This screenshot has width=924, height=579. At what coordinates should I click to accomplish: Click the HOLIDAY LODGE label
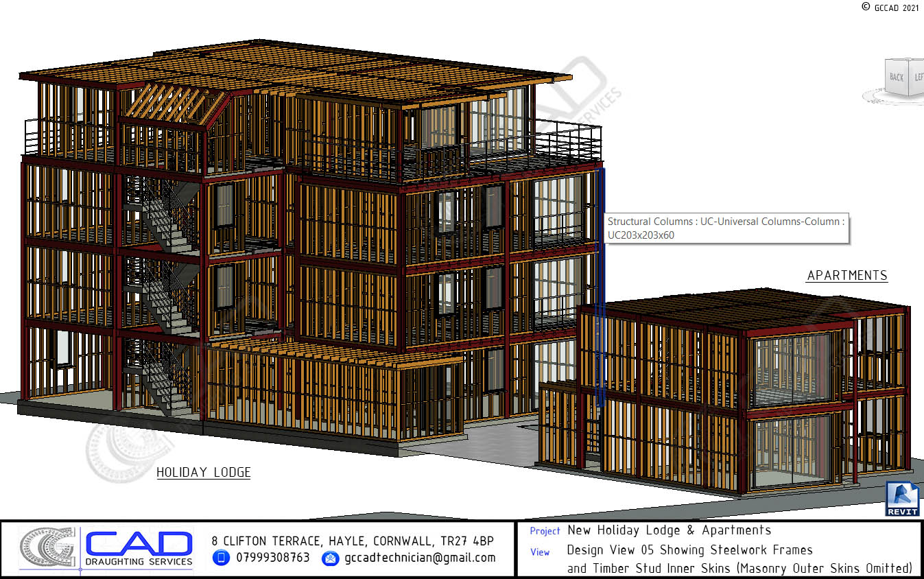click(x=204, y=472)
